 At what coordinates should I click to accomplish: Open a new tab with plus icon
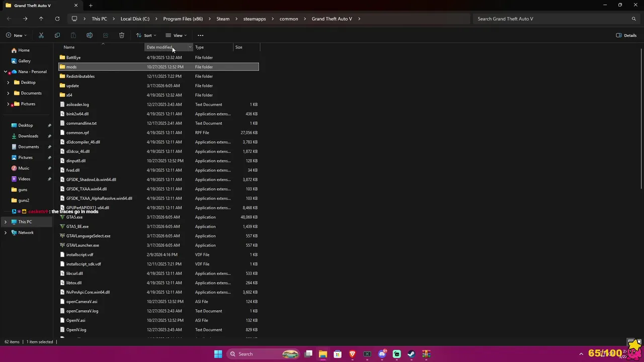coord(91,6)
